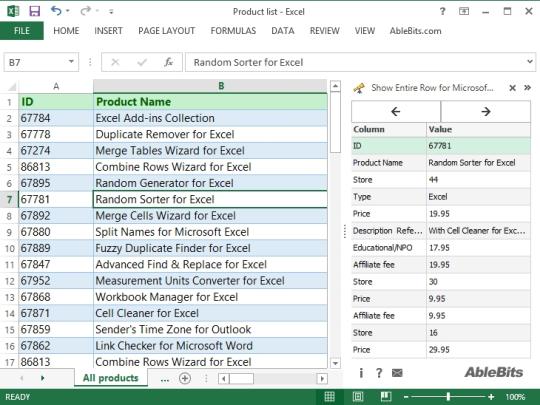Close the Show Entire Row pane

click(512, 88)
